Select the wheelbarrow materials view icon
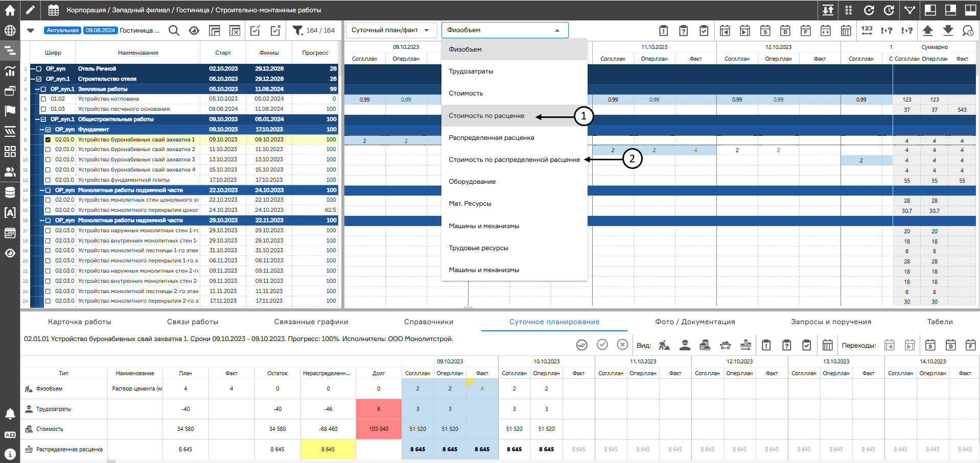Image resolution: width=980 pixels, height=463 pixels. [725, 345]
